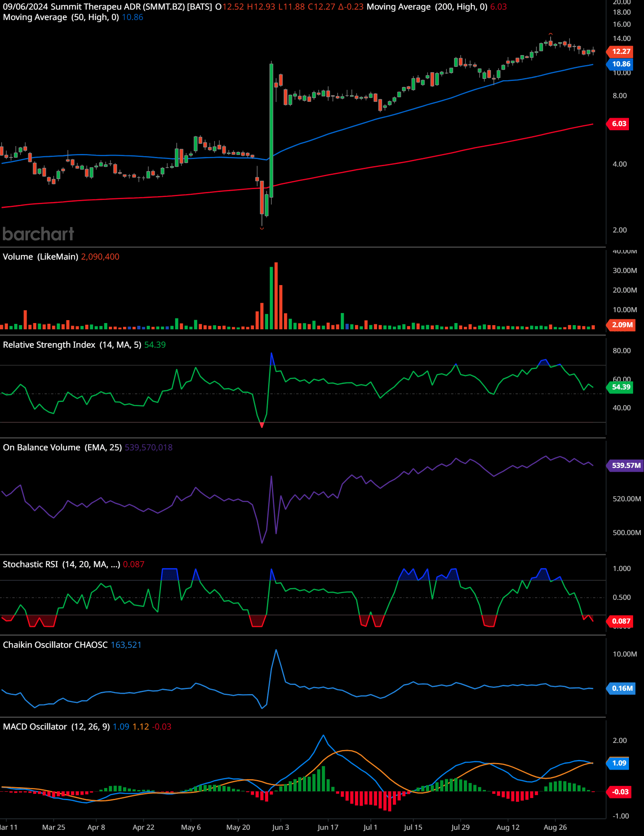644x836 pixels.
Task: Click the 30.00M volume axis label
Action: pyautogui.click(x=625, y=270)
